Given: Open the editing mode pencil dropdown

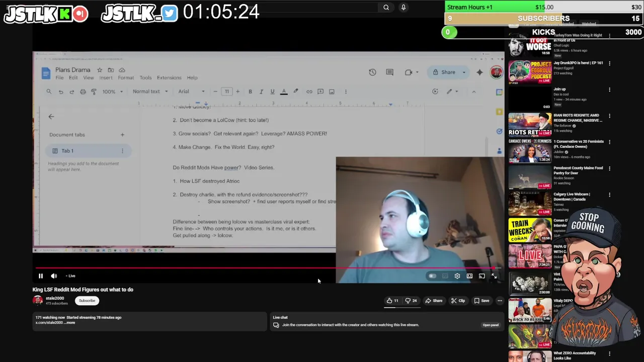Looking at the screenshot, I should tap(452, 92).
